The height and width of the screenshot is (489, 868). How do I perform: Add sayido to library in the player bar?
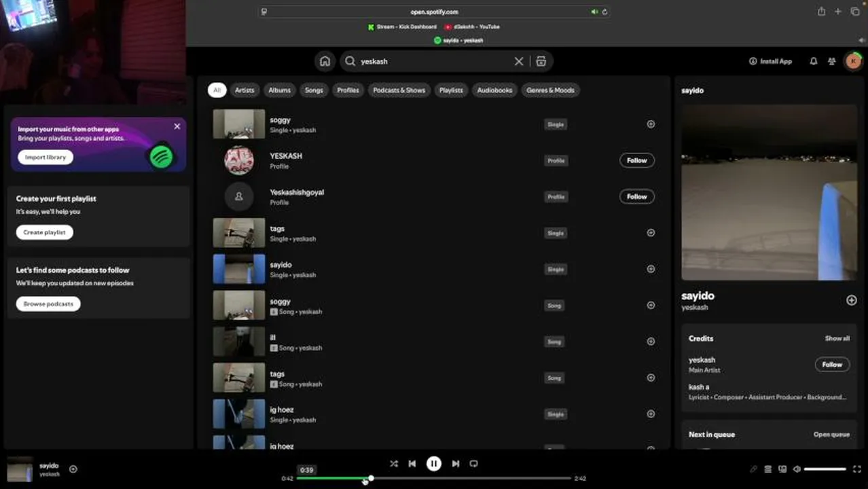pos(73,469)
